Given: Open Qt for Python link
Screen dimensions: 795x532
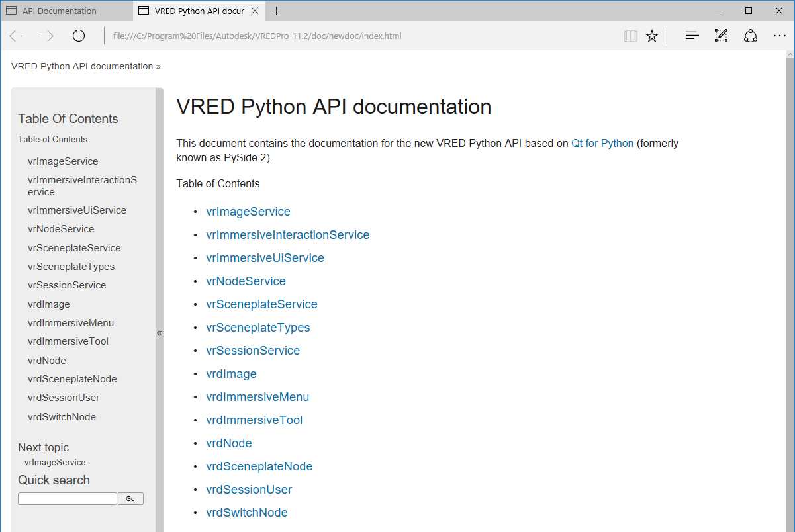Looking at the screenshot, I should click(602, 143).
